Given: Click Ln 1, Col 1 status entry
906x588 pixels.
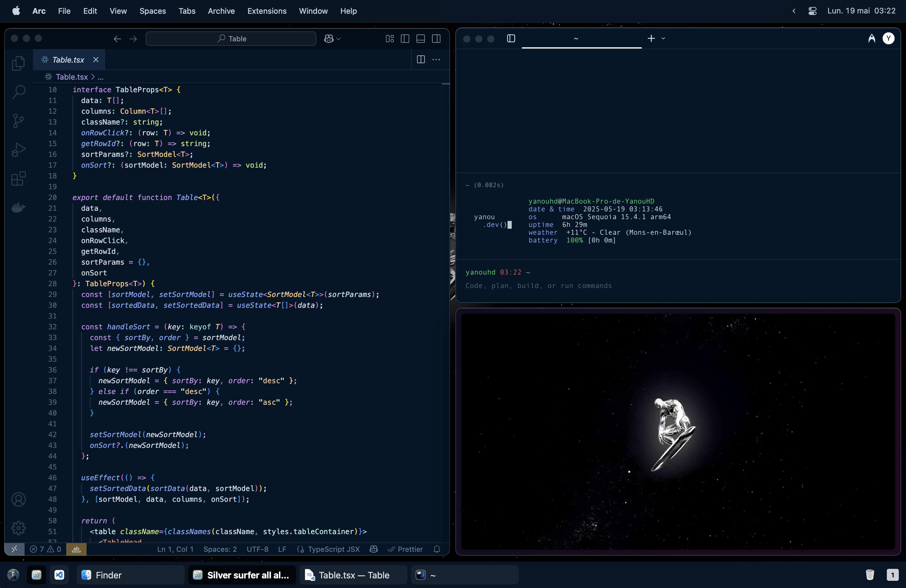Looking at the screenshot, I should pos(176,549).
